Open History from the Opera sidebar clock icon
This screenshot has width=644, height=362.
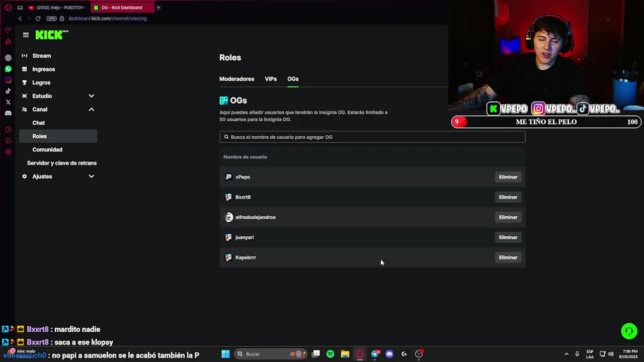(8, 130)
